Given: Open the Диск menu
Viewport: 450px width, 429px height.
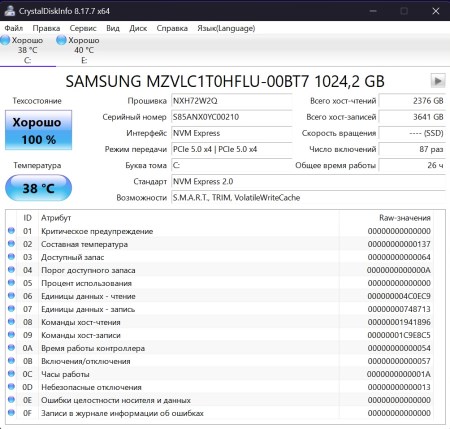Looking at the screenshot, I should click(x=138, y=28).
